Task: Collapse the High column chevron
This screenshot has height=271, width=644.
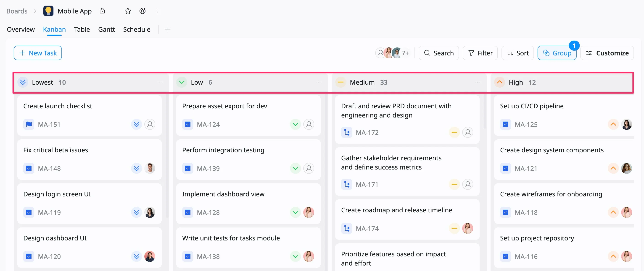Action: click(499, 82)
